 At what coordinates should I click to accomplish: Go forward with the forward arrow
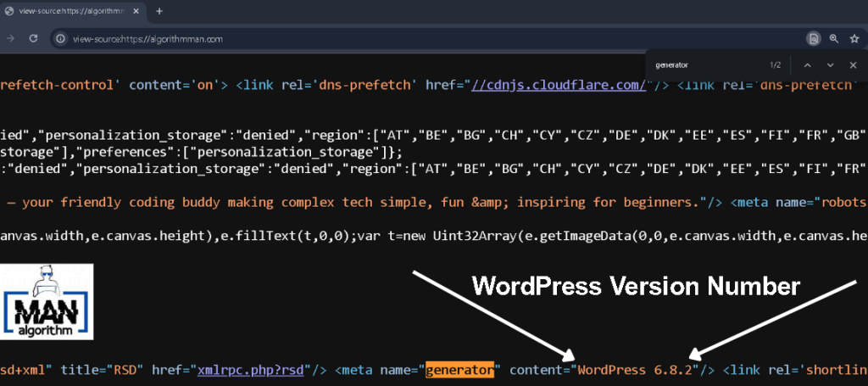pyautogui.click(x=10, y=39)
